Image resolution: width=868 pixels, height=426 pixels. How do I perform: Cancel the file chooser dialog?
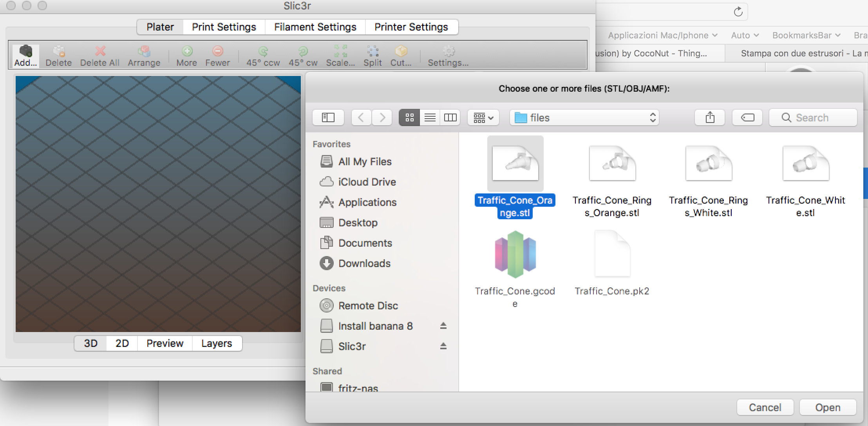(x=765, y=408)
